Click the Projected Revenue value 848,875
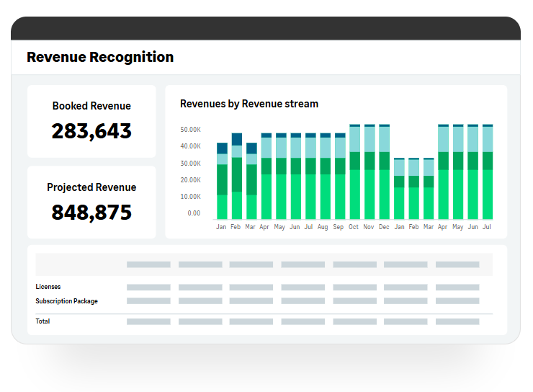533x392 pixels. [91, 213]
